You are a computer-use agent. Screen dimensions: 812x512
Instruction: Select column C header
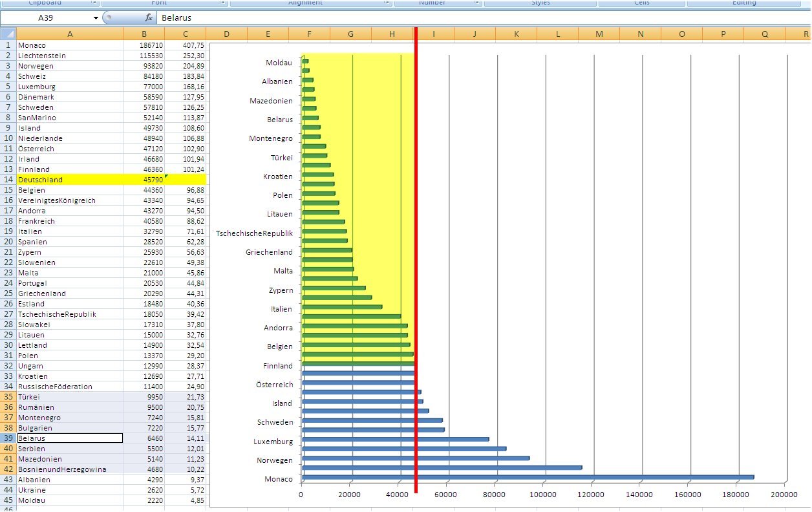[x=185, y=34]
